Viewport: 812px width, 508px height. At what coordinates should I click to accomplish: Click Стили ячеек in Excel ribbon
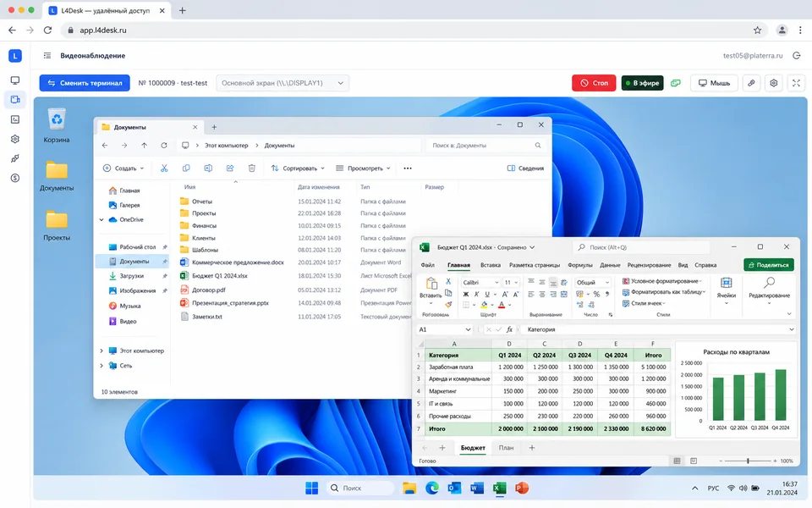click(644, 303)
